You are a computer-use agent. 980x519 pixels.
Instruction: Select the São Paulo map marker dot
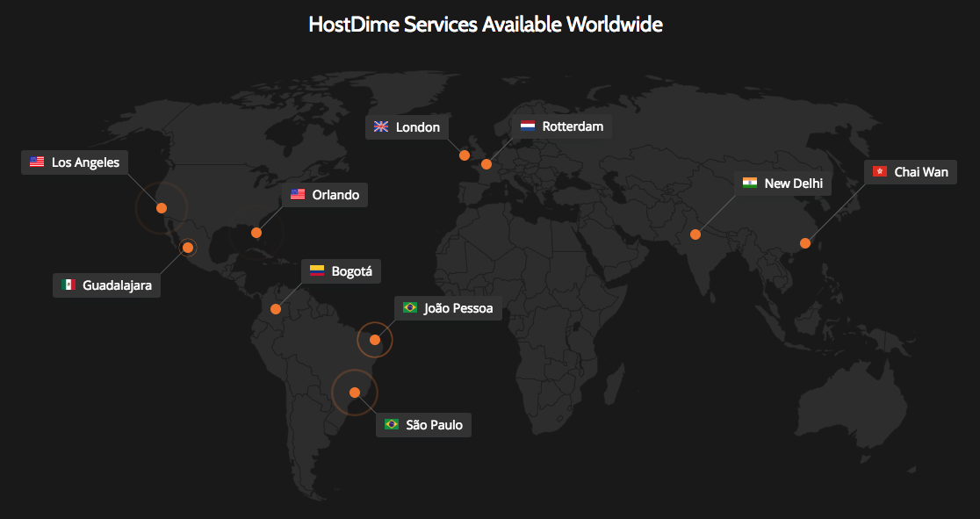(355, 393)
